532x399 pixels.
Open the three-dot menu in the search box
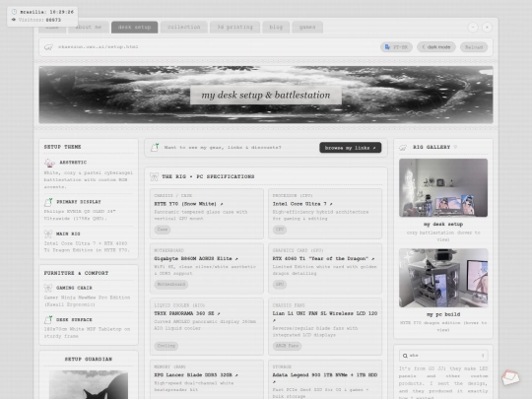click(483, 356)
